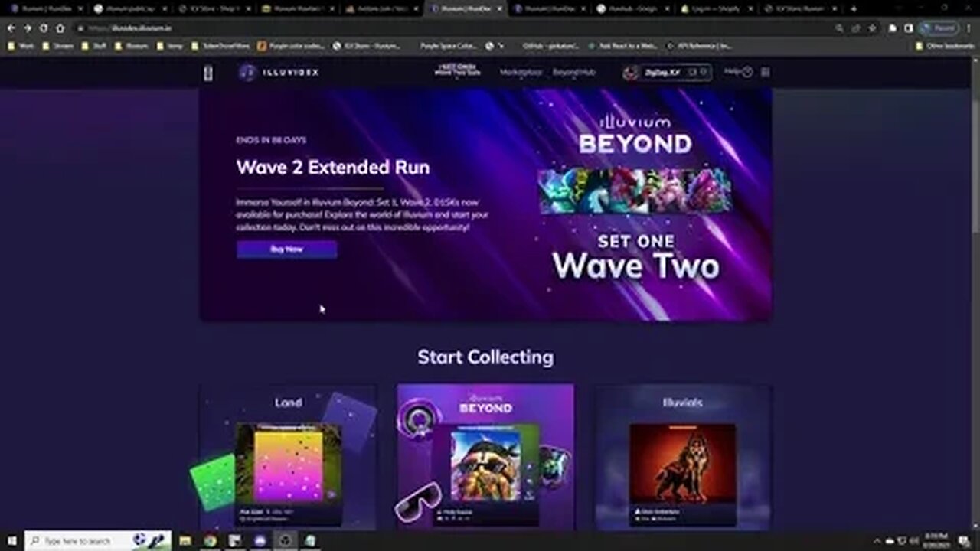Viewport: 980px width, 551px height.
Task: Open a new browser tab with the plus icon
Action: (854, 9)
